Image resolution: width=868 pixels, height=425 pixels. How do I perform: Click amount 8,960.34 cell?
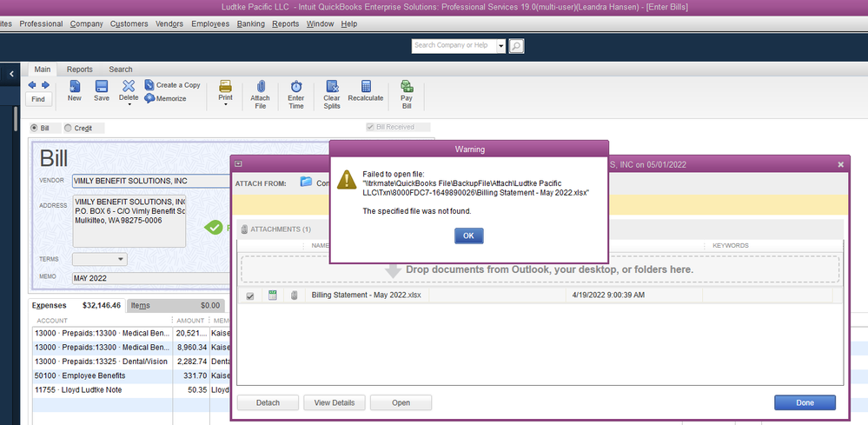[191, 348]
